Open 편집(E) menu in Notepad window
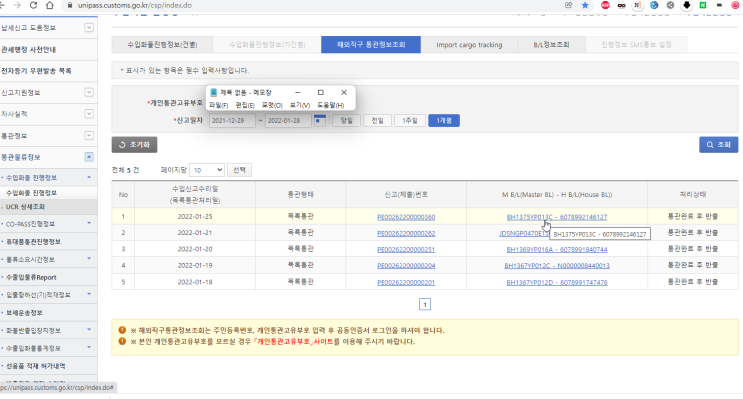Image resolution: width=743 pixels, height=399 pixels. tap(245, 105)
